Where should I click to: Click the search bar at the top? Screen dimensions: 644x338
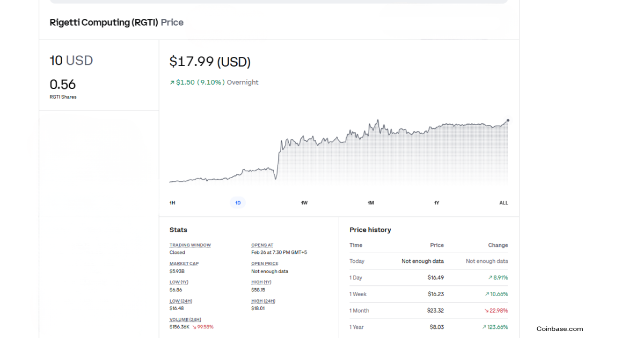click(279, 2)
